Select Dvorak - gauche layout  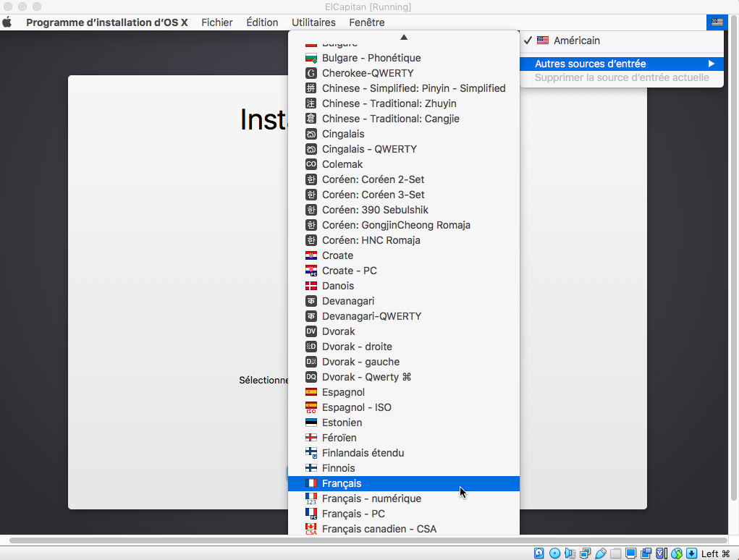[403, 362]
